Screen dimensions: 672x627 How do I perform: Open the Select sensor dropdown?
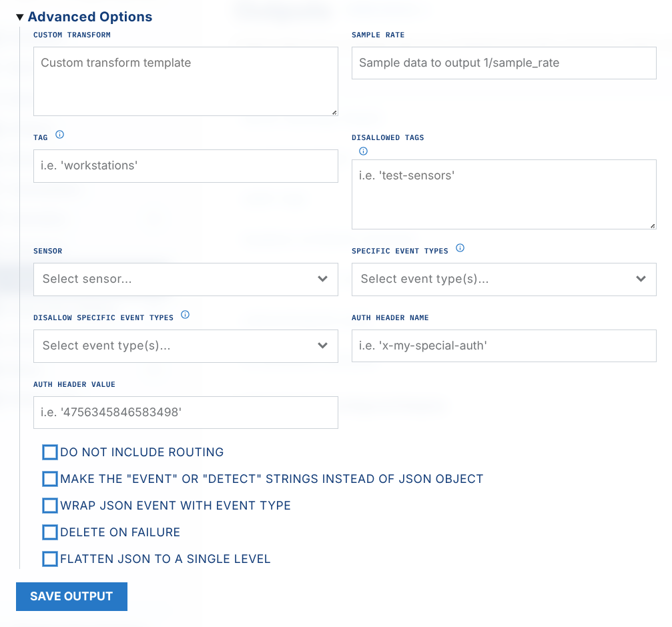(x=186, y=279)
